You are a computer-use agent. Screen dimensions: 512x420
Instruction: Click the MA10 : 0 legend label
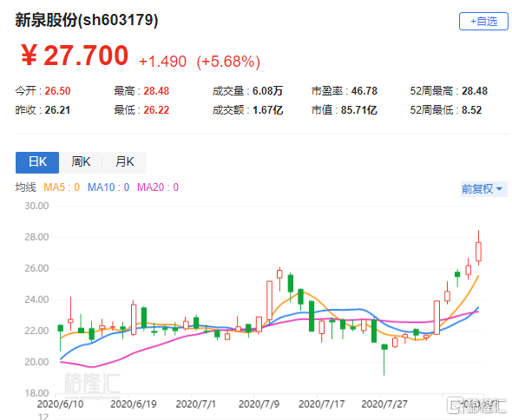(108, 187)
